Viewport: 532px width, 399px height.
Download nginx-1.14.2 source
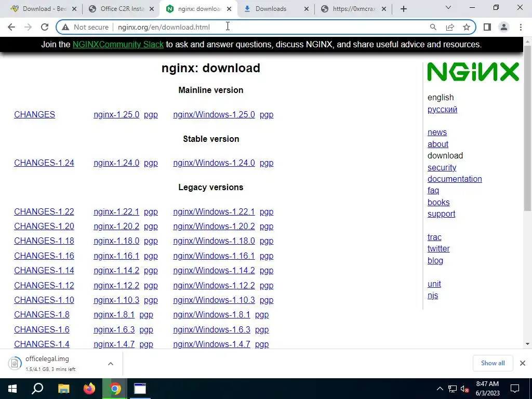[116, 270]
